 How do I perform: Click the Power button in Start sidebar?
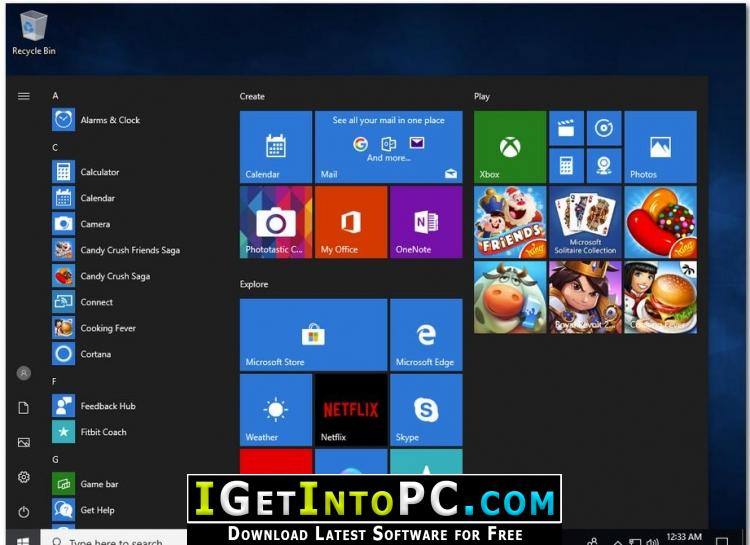point(23,512)
